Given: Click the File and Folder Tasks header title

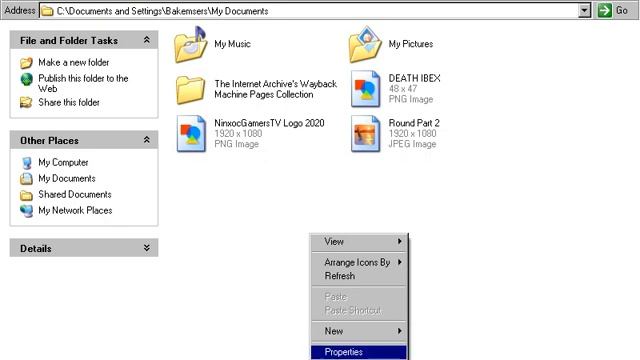Looking at the screenshot, I should click(69, 40).
